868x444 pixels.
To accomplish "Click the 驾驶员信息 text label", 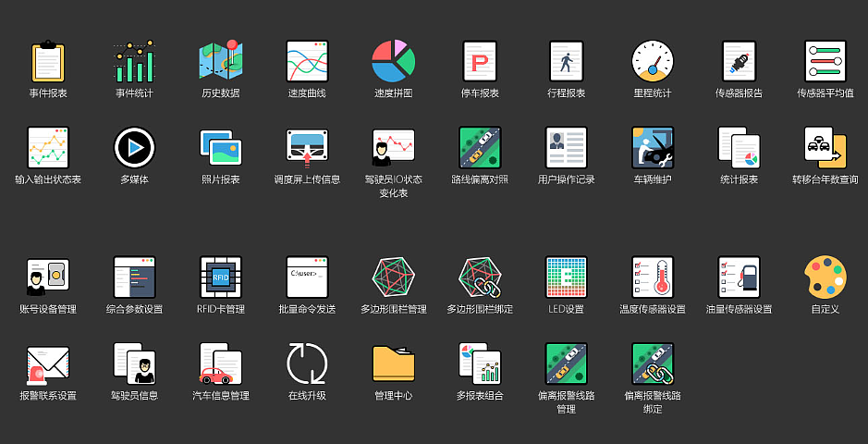I will [x=135, y=396].
